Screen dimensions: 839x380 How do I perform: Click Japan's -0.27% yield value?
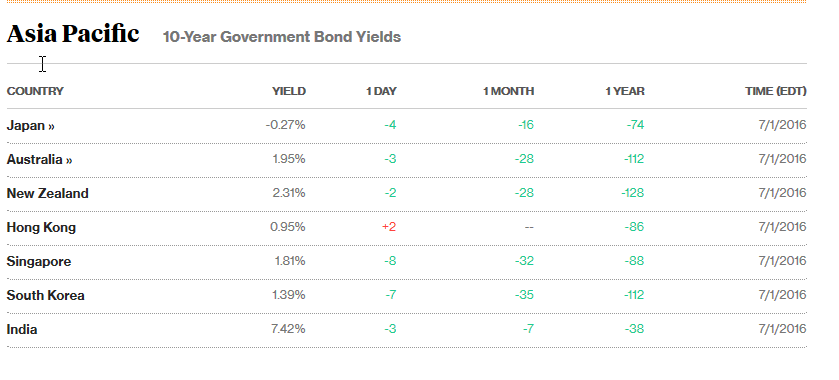(285, 125)
